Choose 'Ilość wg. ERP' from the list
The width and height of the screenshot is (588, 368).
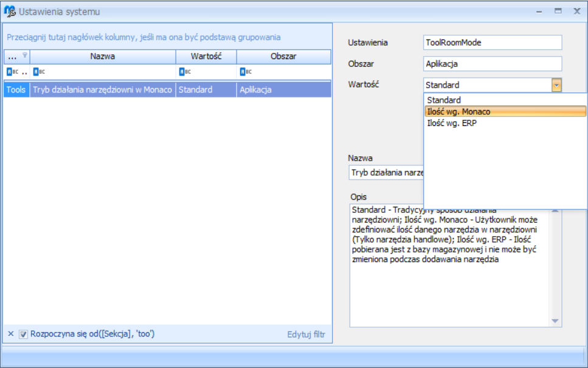(x=452, y=123)
